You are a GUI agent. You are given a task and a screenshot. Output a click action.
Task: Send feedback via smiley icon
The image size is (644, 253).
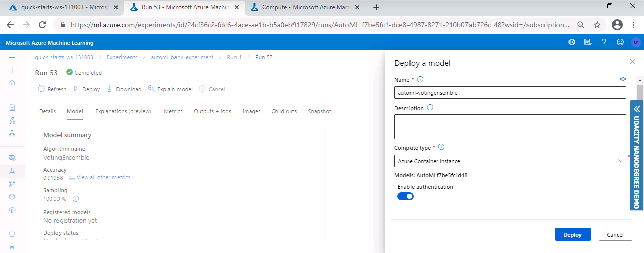[620, 43]
